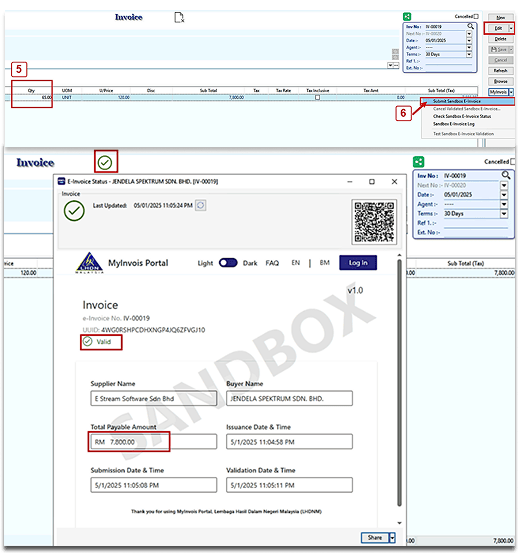This screenshot has height=553, width=518.
Task: Click the Issuance Date & Time field
Action: click(x=289, y=442)
